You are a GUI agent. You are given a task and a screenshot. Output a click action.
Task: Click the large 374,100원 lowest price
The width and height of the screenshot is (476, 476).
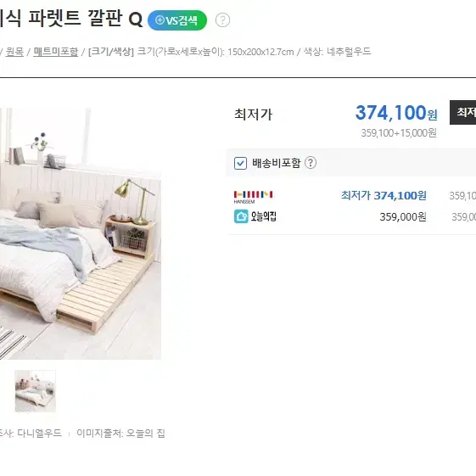[396, 113]
